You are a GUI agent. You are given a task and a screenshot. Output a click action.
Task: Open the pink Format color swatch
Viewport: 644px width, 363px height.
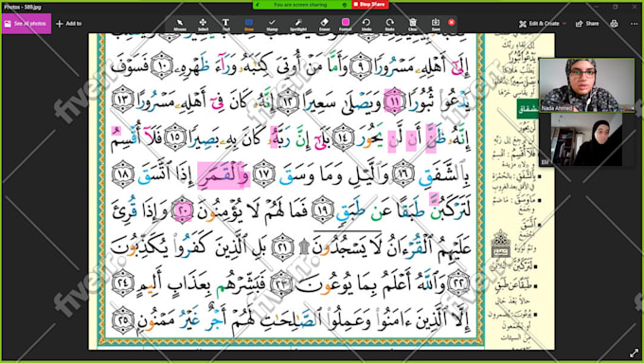click(346, 25)
